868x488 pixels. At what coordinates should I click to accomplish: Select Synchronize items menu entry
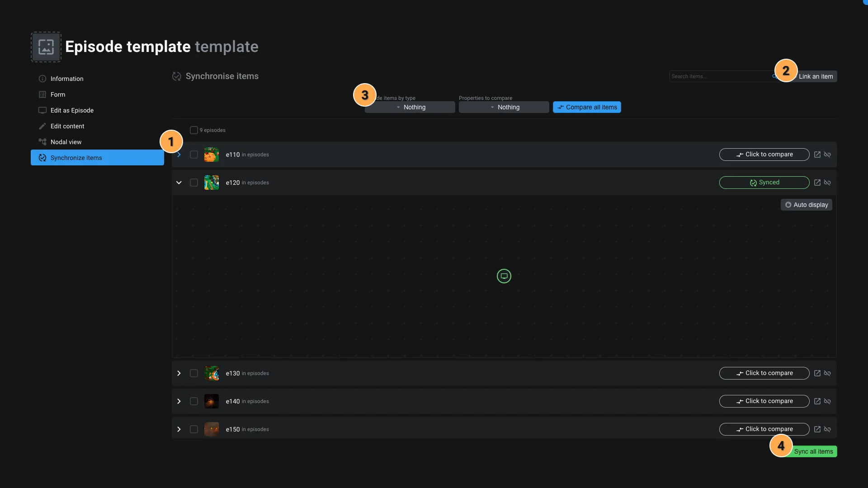point(97,158)
